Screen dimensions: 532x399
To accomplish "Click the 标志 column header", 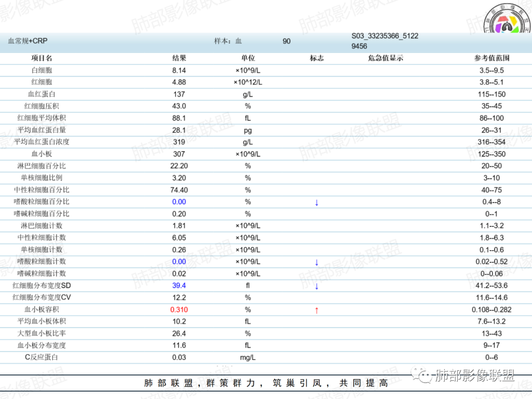I will 317,58.
